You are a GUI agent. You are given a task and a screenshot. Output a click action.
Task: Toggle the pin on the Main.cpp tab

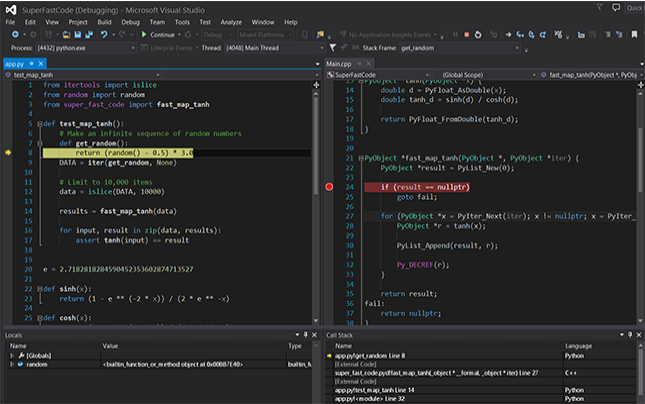359,63
